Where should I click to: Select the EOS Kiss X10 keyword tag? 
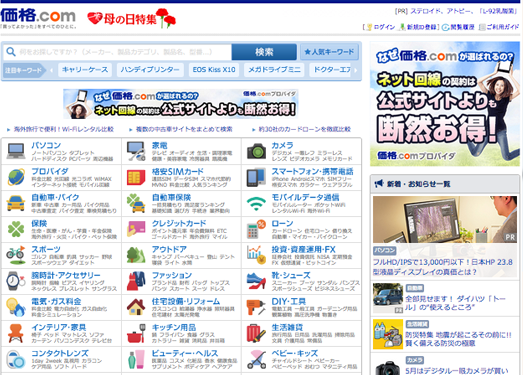[x=214, y=70]
